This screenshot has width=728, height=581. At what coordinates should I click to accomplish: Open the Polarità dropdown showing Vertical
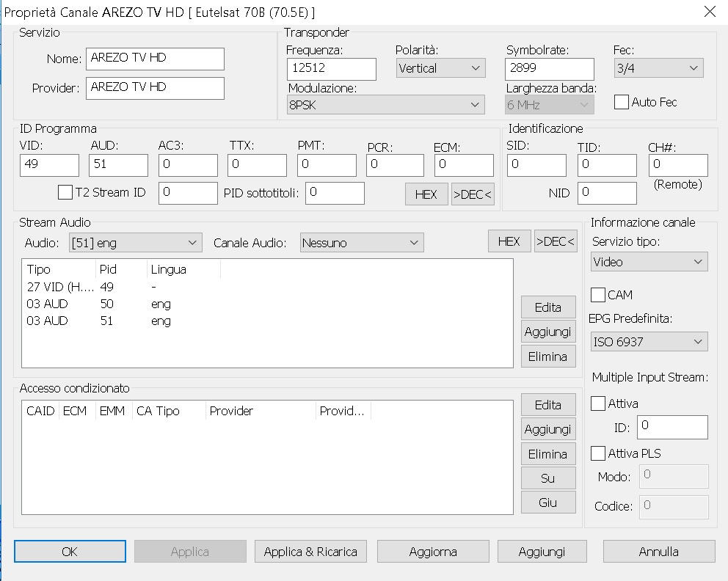coord(440,68)
